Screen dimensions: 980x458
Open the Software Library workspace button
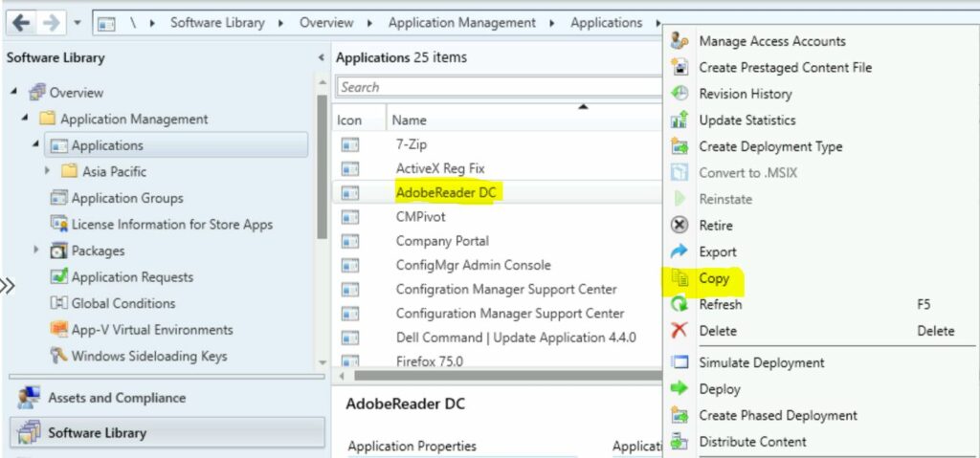click(x=167, y=432)
